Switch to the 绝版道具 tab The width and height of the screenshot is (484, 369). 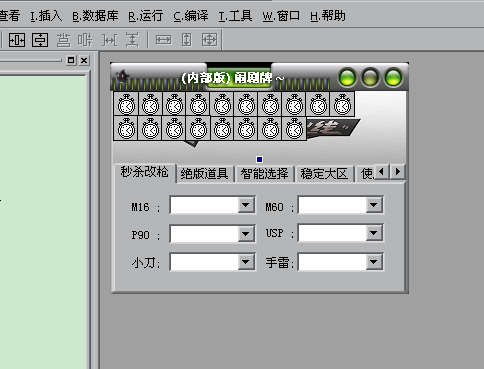(204, 174)
